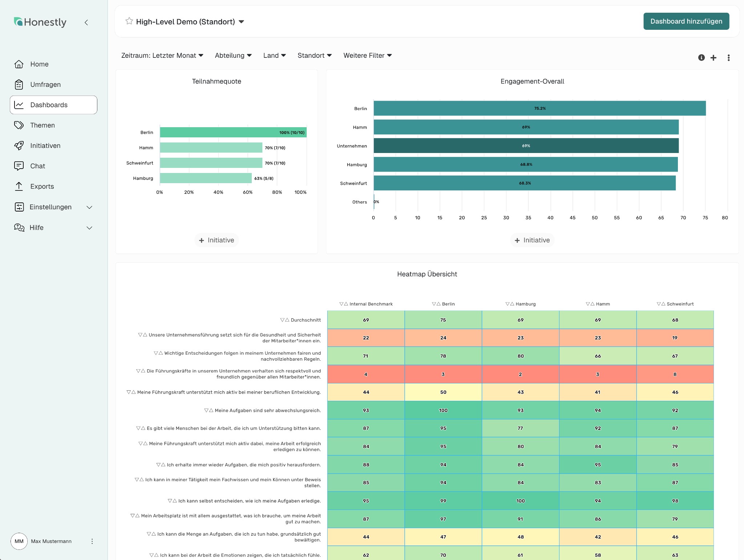This screenshot has width=744, height=560.
Task: Select the Umfragen icon in sidebar
Action: pyautogui.click(x=19, y=84)
